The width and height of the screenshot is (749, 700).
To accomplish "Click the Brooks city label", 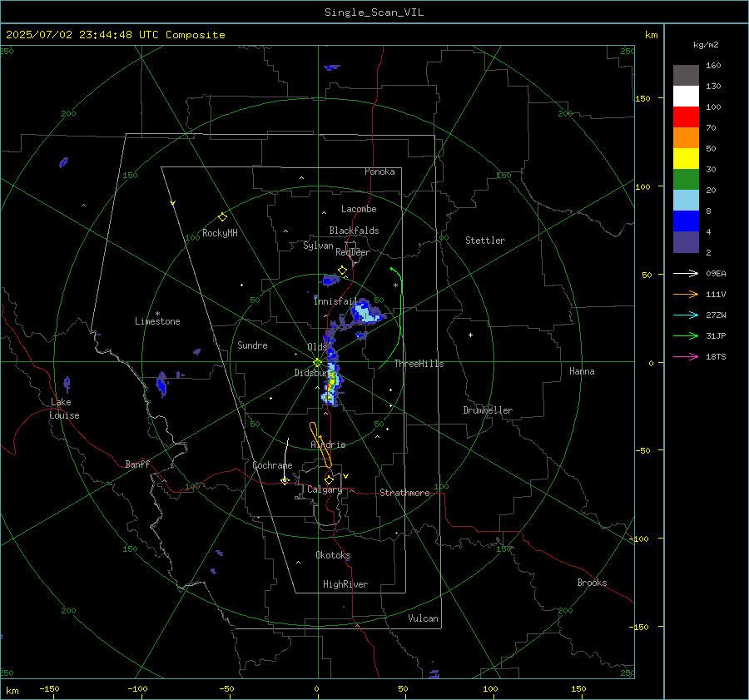I will coord(592,583).
